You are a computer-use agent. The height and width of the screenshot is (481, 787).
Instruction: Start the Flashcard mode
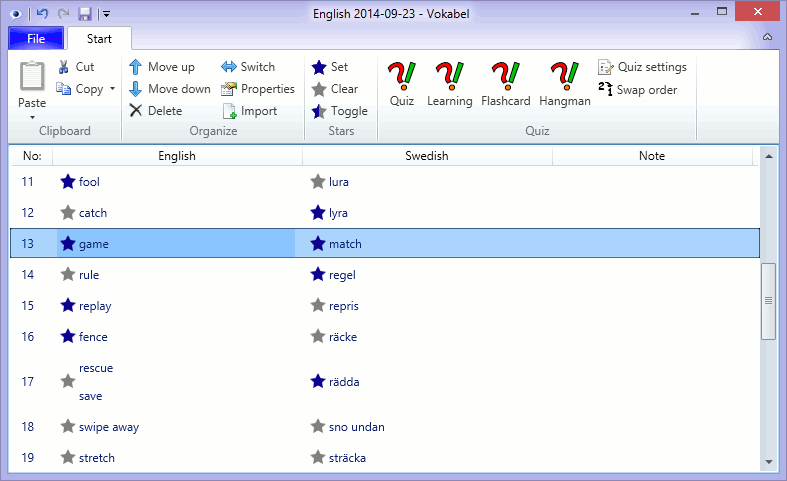pos(505,84)
